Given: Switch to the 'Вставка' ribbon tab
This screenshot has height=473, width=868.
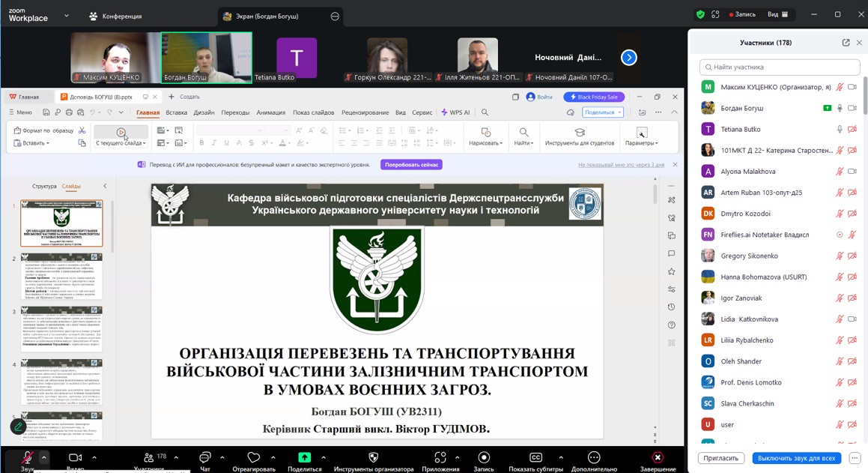Looking at the screenshot, I should (177, 112).
